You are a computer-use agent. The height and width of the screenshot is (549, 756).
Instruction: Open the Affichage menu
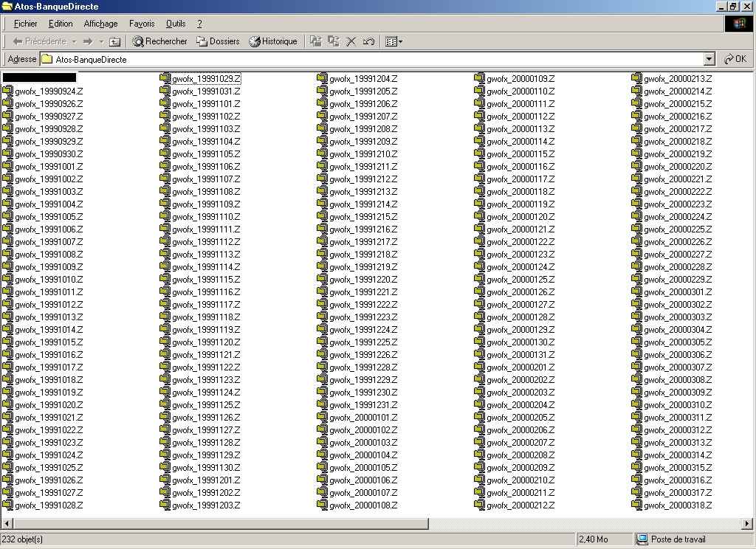point(100,24)
